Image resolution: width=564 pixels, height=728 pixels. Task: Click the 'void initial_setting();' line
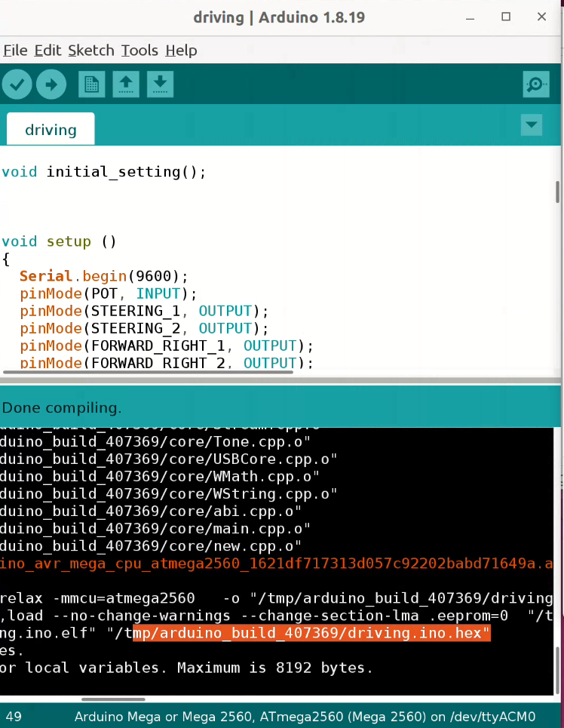point(103,172)
